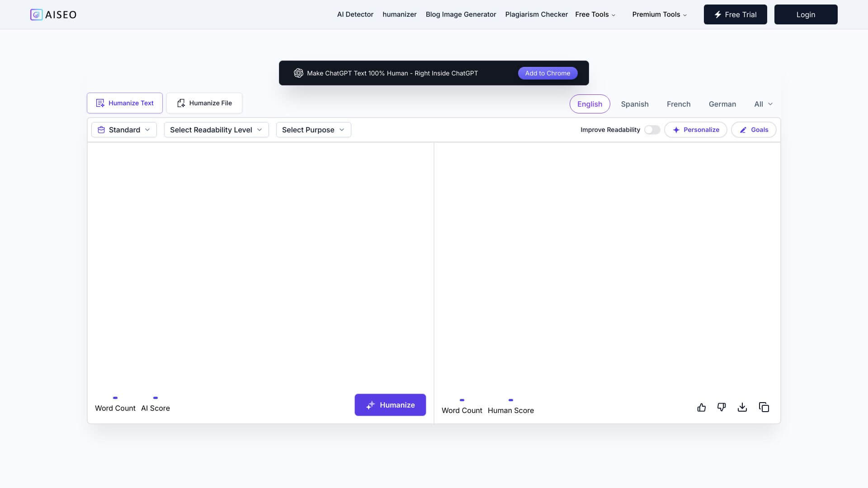This screenshot has width=868, height=488.
Task: Open the All languages dropdown
Action: click(763, 104)
